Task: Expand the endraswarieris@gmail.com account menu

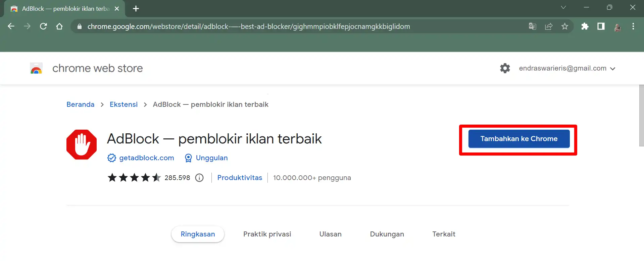Action: [567, 68]
